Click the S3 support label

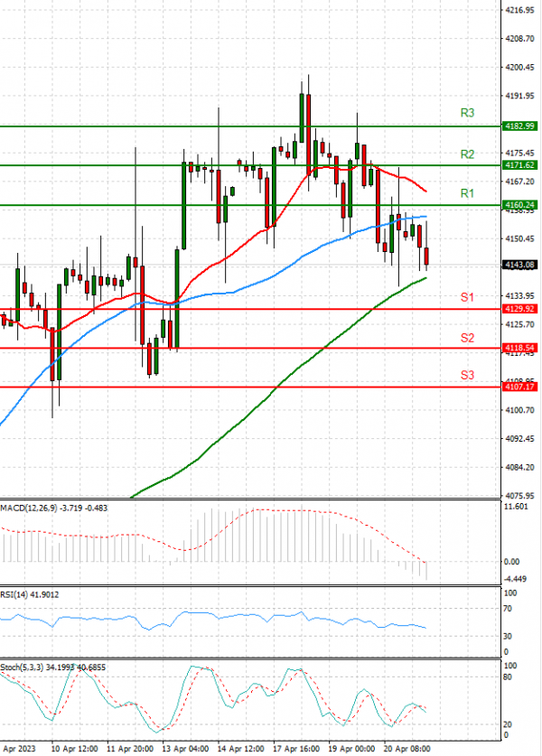pyautogui.click(x=467, y=375)
